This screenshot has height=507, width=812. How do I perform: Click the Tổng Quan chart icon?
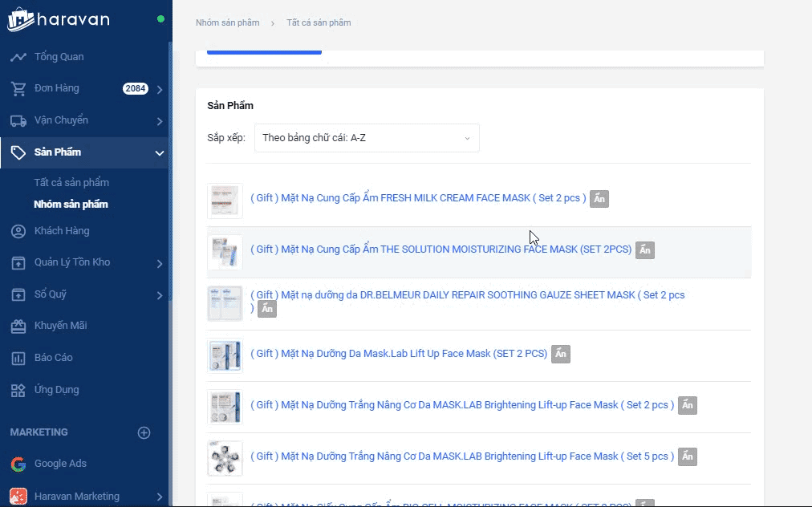[18, 57]
